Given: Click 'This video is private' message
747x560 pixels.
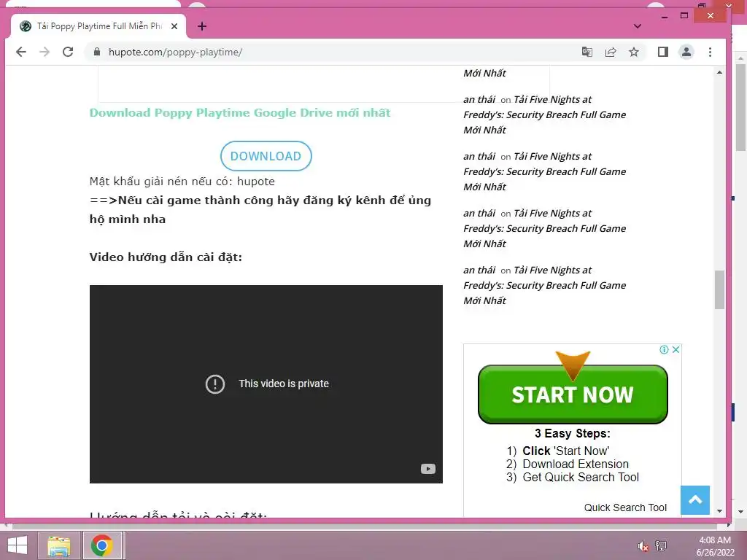Looking at the screenshot, I should point(284,384).
